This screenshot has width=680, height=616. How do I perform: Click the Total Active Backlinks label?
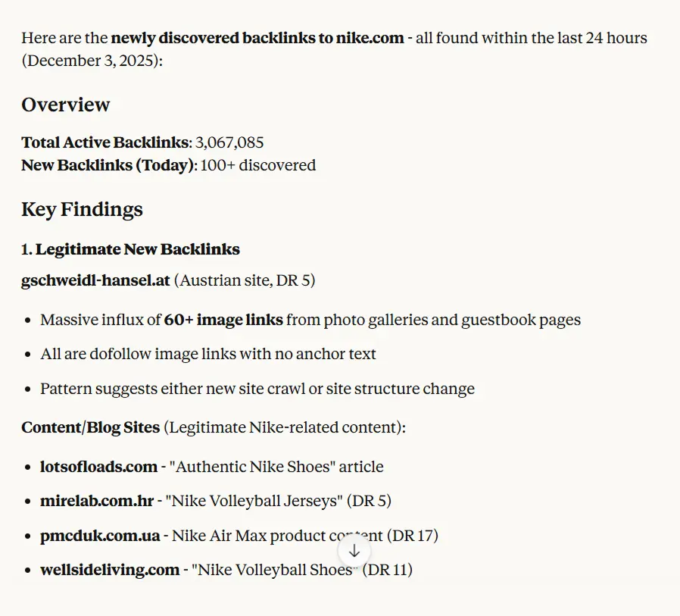coord(104,142)
